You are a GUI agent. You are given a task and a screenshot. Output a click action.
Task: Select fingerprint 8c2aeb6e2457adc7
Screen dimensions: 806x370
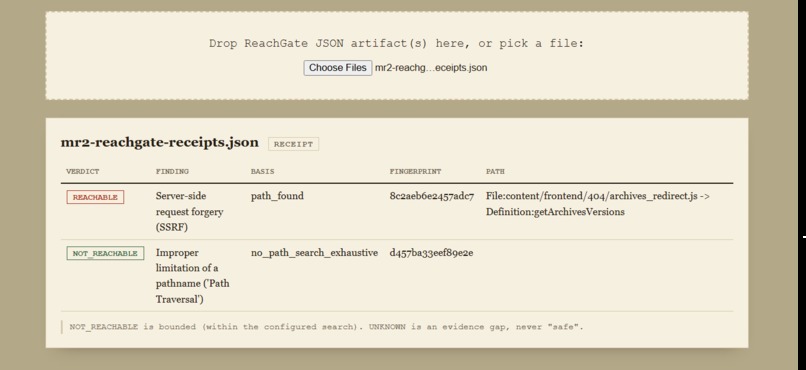coord(432,196)
